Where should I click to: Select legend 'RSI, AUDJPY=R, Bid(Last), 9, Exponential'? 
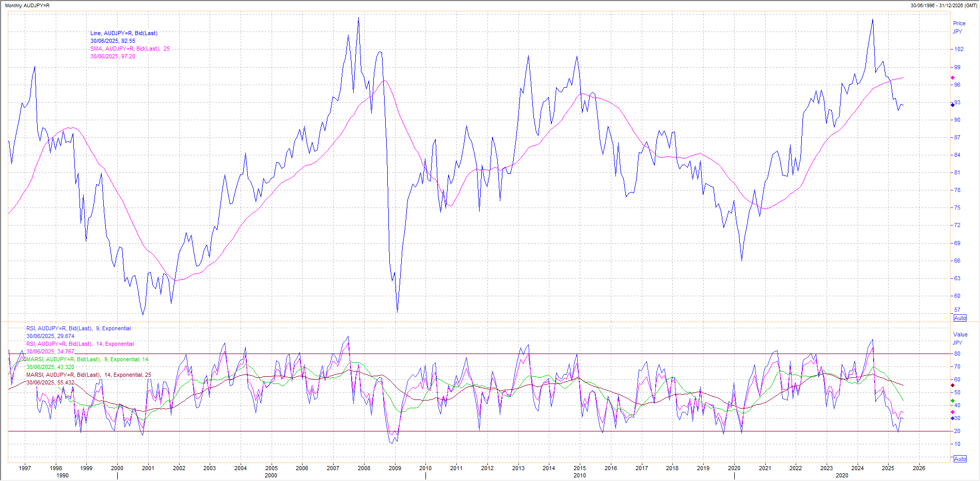pyautogui.click(x=78, y=328)
